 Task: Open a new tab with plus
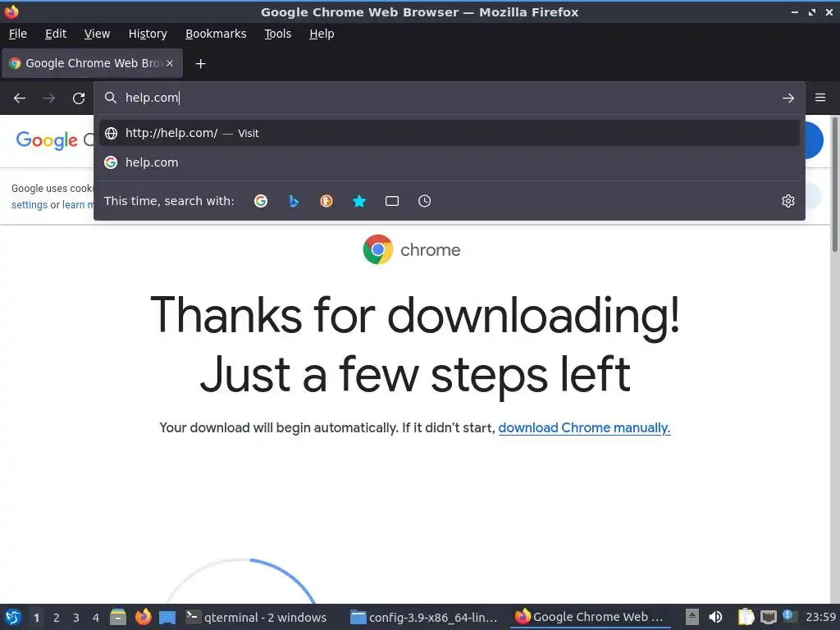[x=200, y=64]
